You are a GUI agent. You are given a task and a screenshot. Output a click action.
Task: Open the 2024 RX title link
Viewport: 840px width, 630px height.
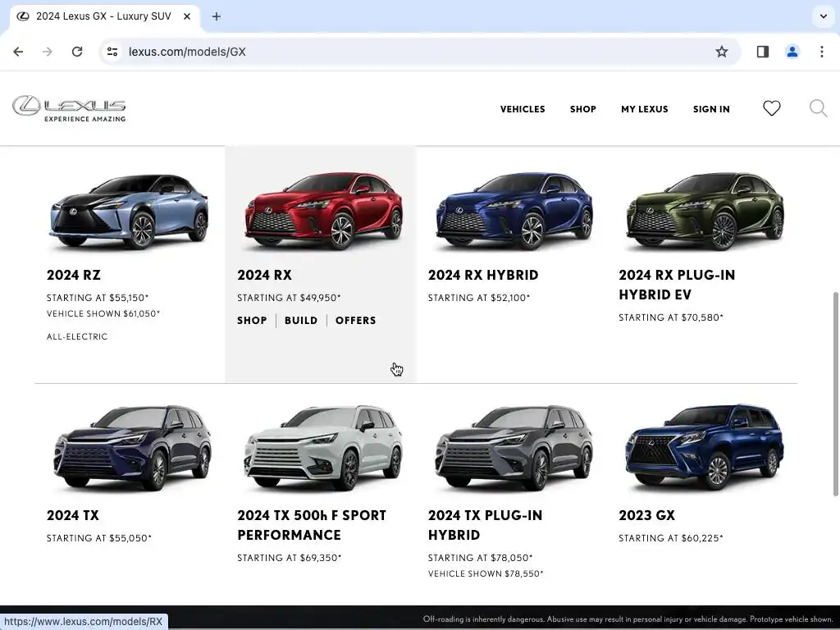pyautogui.click(x=265, y=275)
